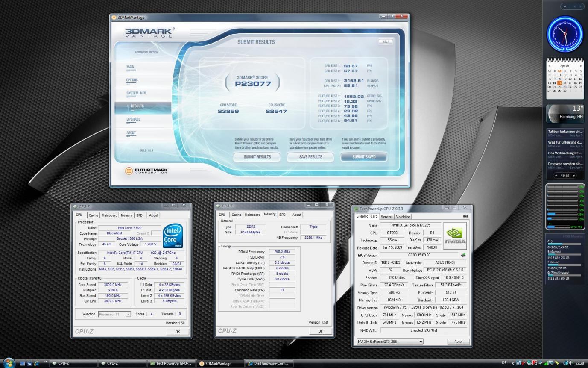Screen dimensions: 588x368
Task: Click the G: (Films/Images) usage bar
Action: click(565, 275)
